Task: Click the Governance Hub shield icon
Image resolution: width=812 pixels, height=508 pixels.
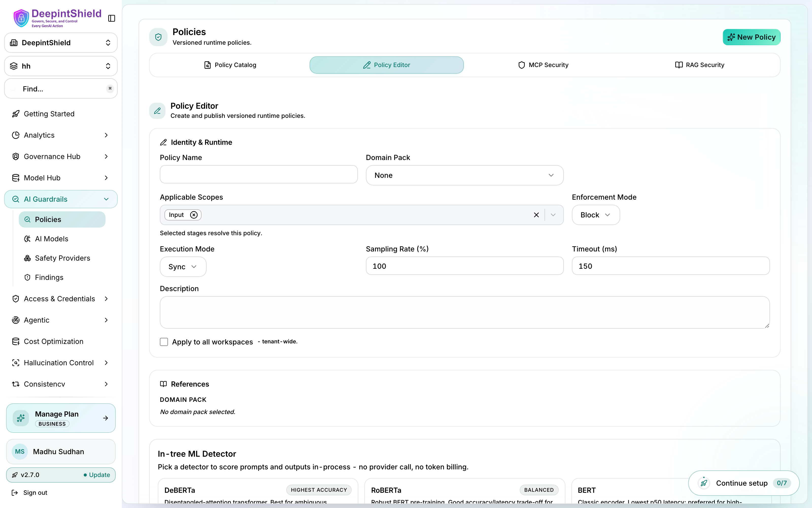Action: pos(16,156)
